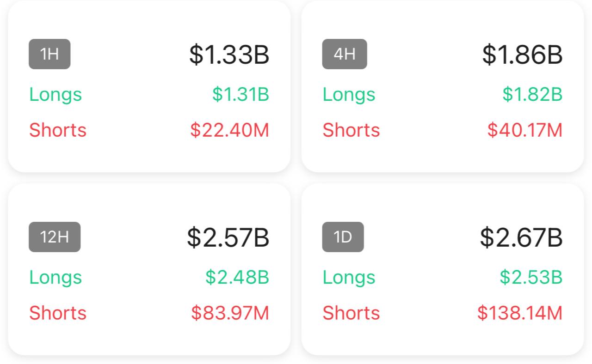The width and height of the screenshot is (592, 364).
Task: Click the $138.14M shorts amount
Action: click(x=520, y=313)
